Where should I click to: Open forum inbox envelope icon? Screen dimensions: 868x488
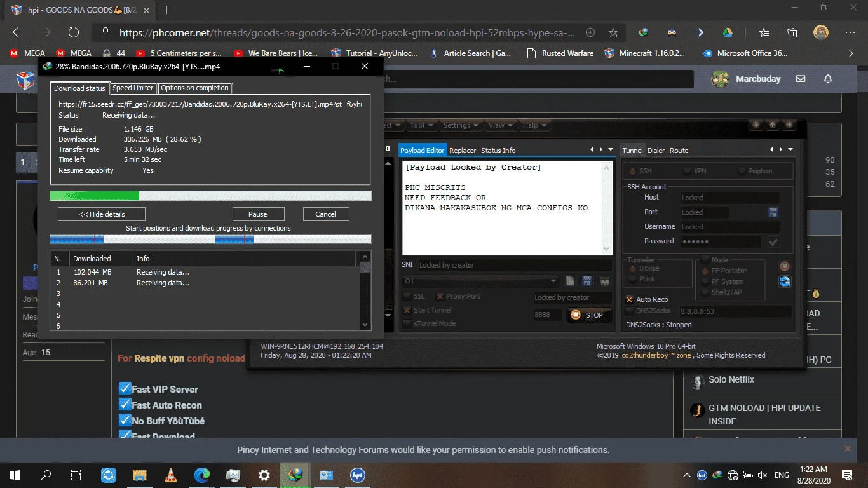click(801, 79)
